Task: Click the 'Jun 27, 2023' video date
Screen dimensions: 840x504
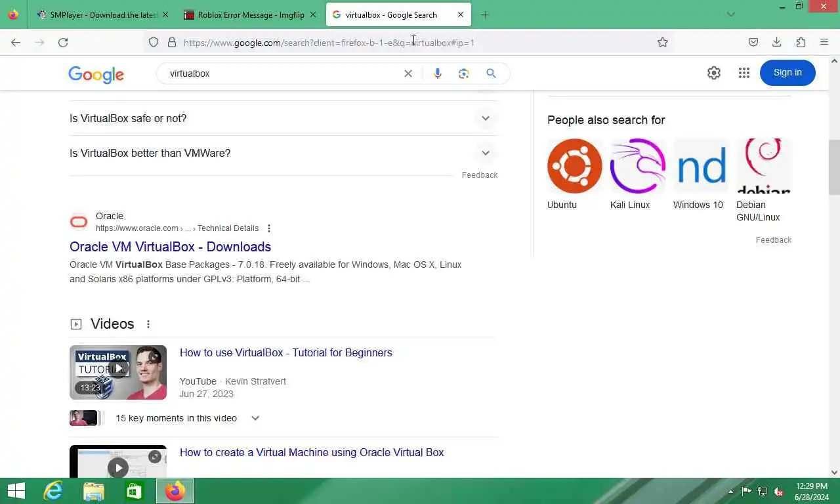Action: click(x=207, y=394)
